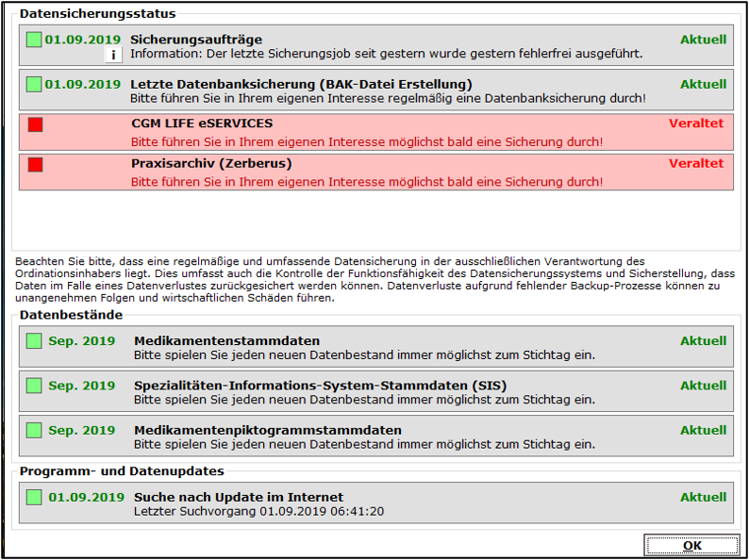
Task: Click the 01.09.2019 date beside Sicherungsaufträge
Action: click(x=83, y=40)
